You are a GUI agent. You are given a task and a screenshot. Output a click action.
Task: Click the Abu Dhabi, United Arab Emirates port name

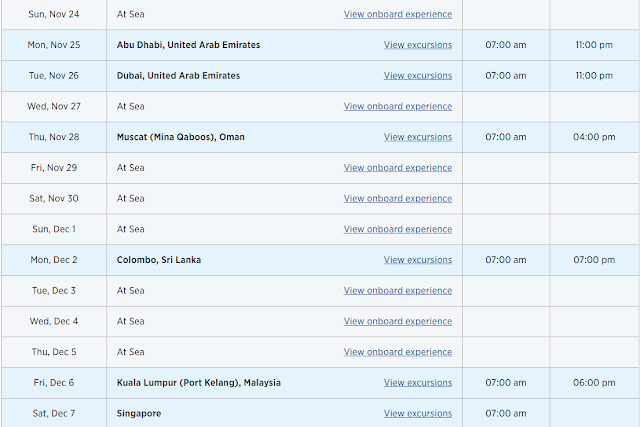point(188,45)
